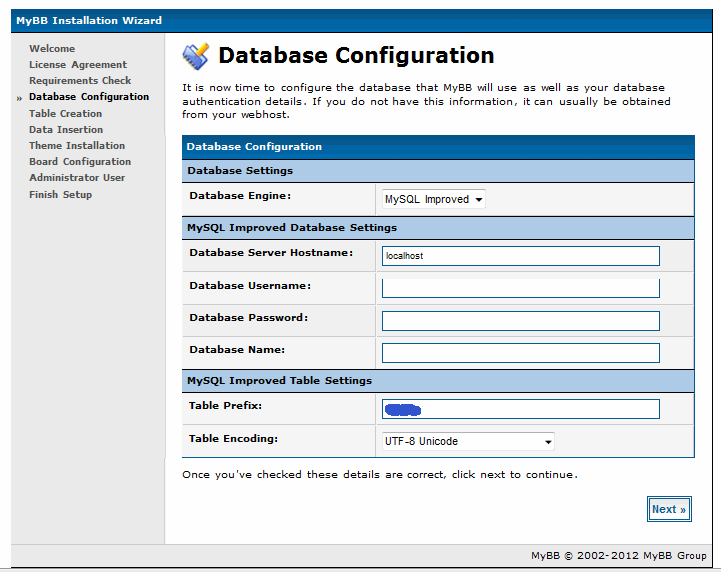721x572 pixels.
Task: Click the 'Table Prefix:' label
Action: (225, 406)
